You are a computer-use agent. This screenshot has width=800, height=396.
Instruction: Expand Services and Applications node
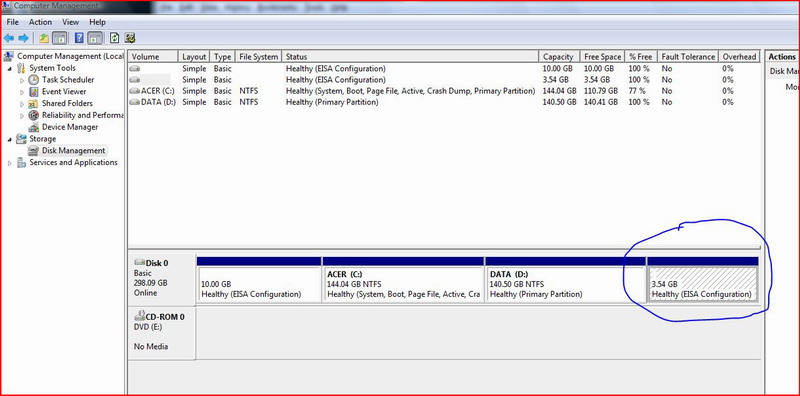(10, 163)
